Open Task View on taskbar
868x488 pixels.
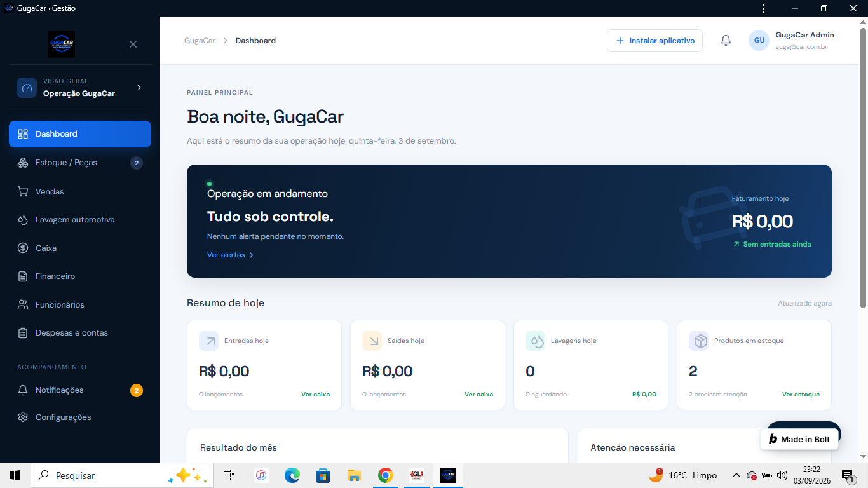(229, 475)
